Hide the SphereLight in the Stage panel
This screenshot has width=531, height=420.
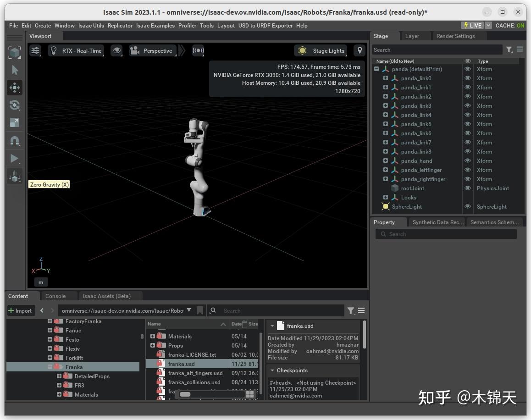click(x=468, y=206)
